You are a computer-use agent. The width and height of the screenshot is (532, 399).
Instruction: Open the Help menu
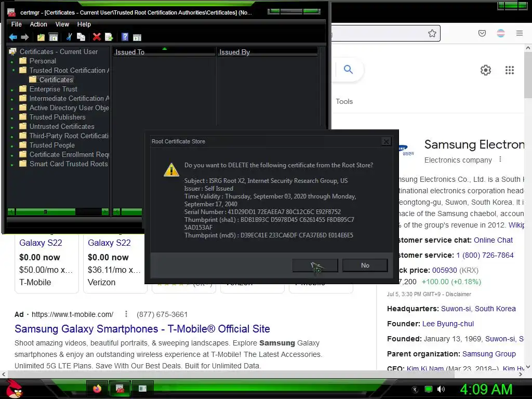pos(84,24)
